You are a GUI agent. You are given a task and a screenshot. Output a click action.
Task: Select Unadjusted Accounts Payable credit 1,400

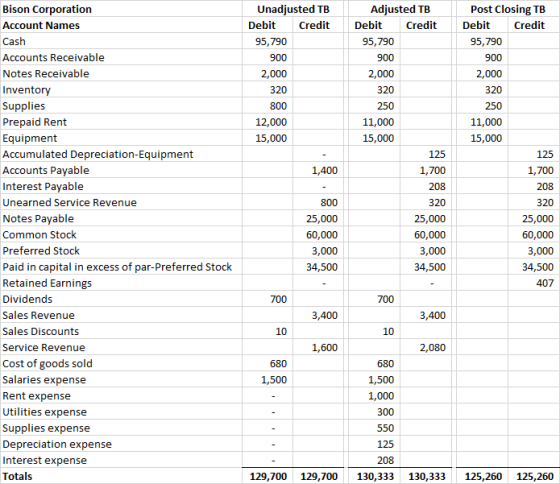coord(325,170)
